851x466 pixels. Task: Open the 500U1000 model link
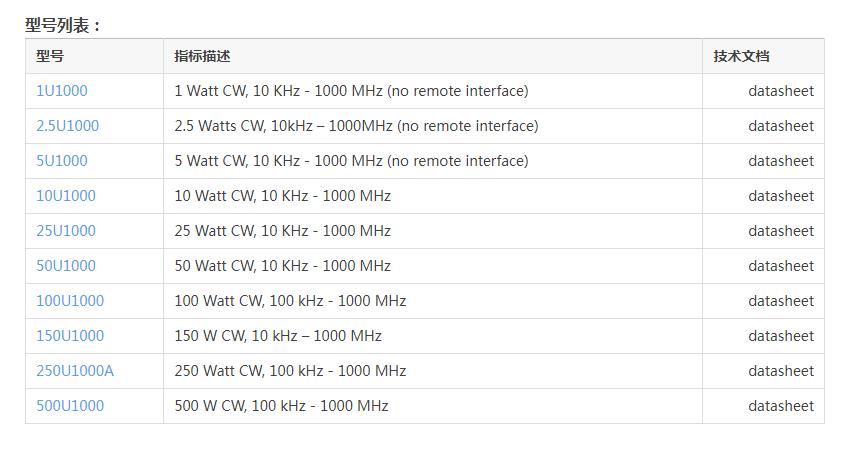click(70, 406)
